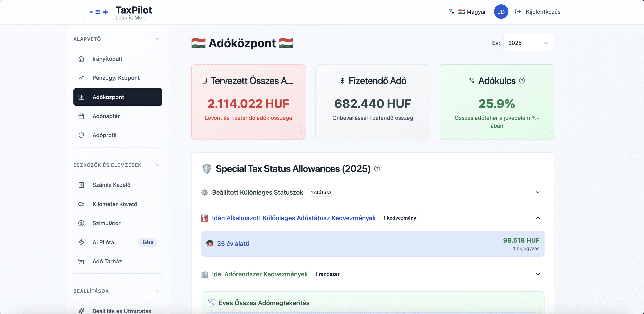Collapse ESZKÖZÖK ÉS ELEMZÉSEK sidebar section
Screen dimensions: 644x314
(x=157, y=165)
